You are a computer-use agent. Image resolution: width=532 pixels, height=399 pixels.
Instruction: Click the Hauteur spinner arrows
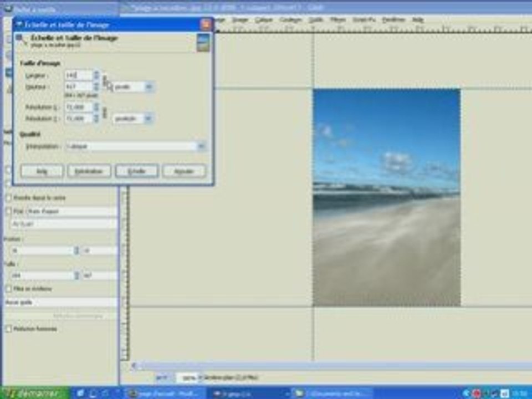(96, 86)
